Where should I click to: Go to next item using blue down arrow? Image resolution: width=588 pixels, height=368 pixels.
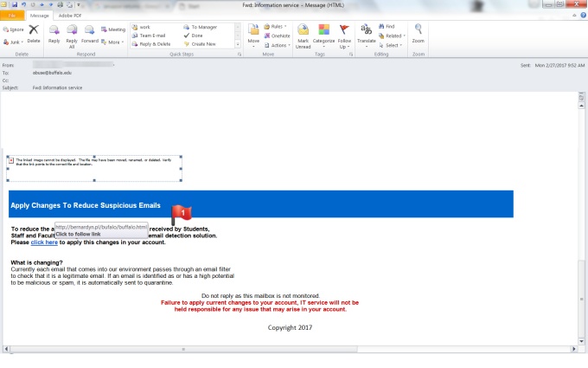coord(51,5)
